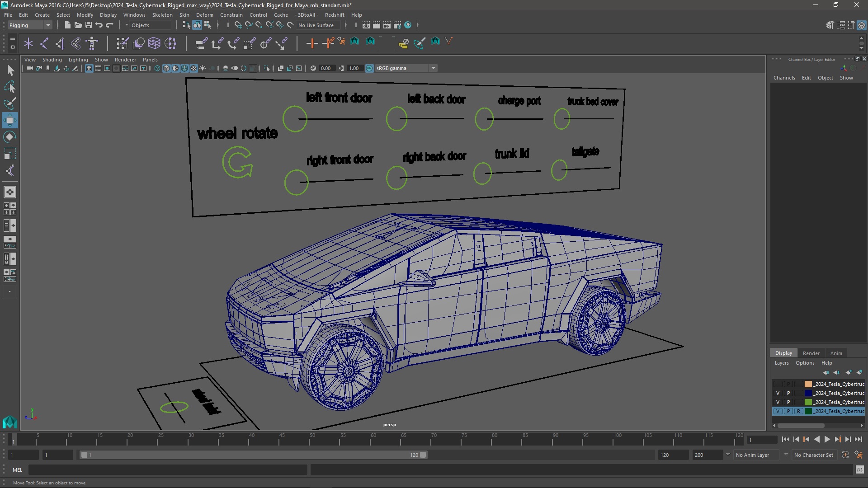The image size is (868, 488).
Task: Open the Layers menu in Layer Editor
Action: [x=781, y=363]
